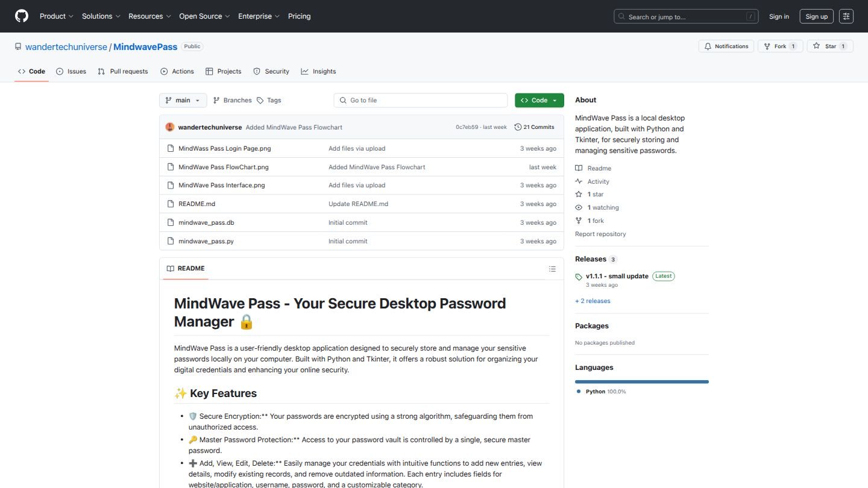Open the Notifications bell button
The width and height of the screenshot is (868, 488).
pyautogui.click(x=726, y=46)
